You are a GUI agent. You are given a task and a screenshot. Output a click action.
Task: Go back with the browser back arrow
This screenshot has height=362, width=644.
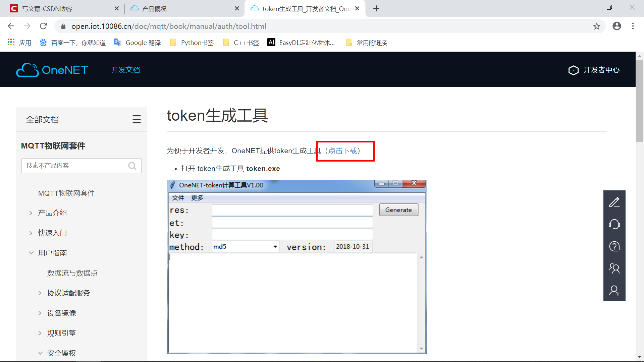[x=11, y=26]
